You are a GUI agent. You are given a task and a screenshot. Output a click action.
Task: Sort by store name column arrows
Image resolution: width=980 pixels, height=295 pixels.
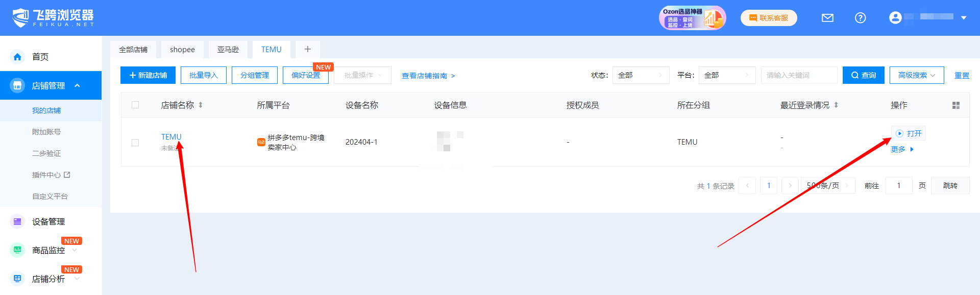click(201, 105)
